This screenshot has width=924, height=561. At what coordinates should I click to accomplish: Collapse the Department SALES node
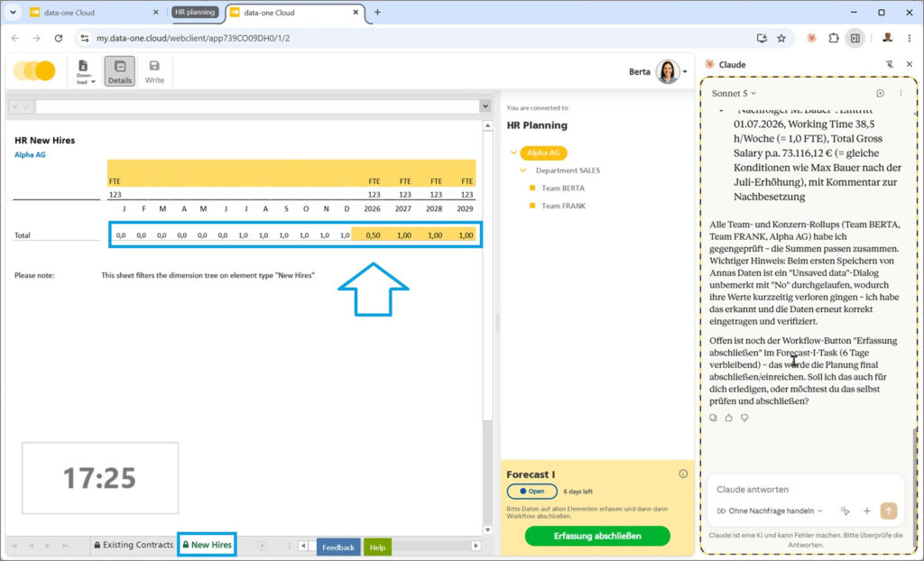522,170
